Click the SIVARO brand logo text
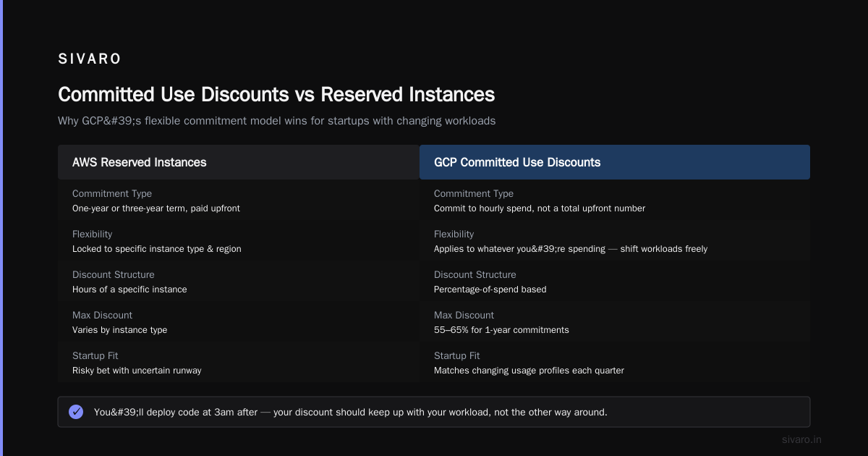This screenshot has height=456, width=868. pyautogui.click(x=90, y=59)
